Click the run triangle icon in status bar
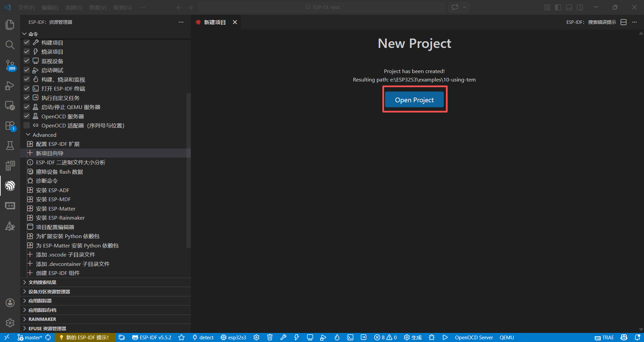Image resolution: width=644 pixels, height=342 pixels. 445,337
